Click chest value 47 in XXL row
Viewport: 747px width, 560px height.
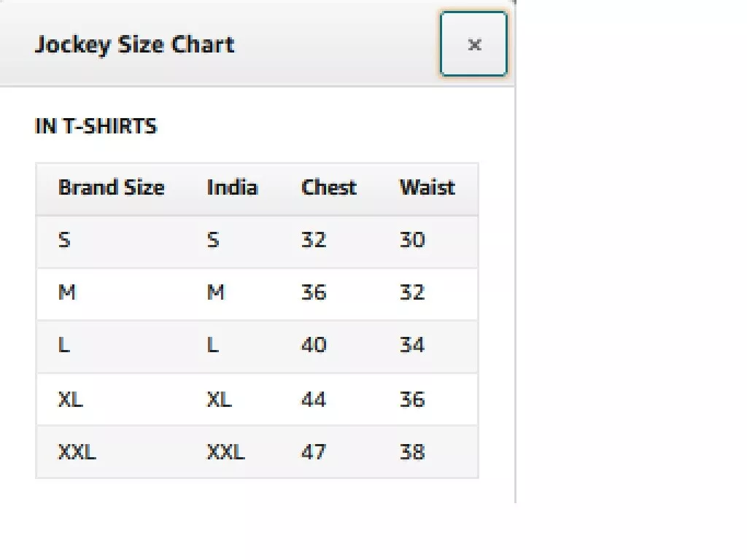[x=314, y=451]
